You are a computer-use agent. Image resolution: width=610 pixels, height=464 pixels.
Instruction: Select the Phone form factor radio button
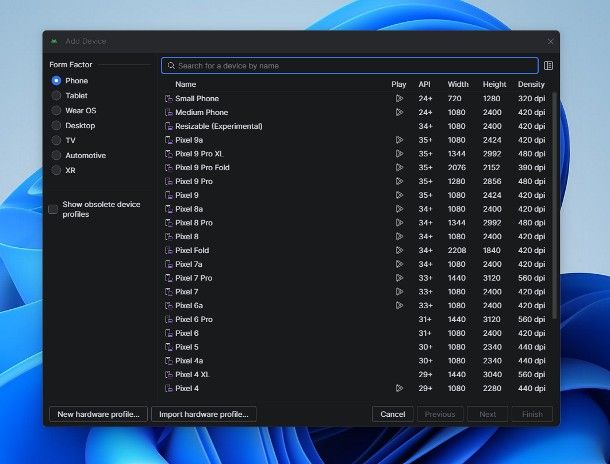pyautogui.click(x=56, y=81)
